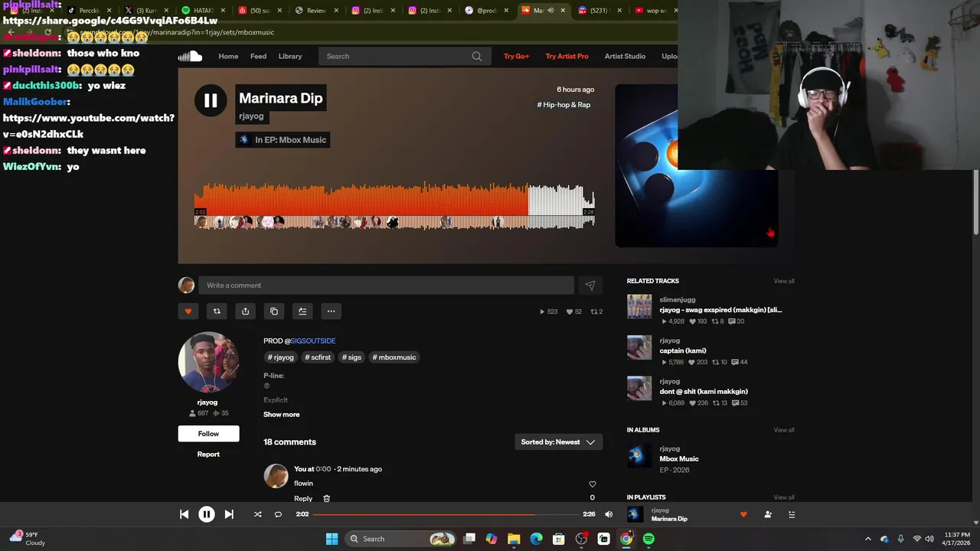Toggle repeat in the player bar
The height and width of the screenshot is (551, 980).
[x=278, y=514]
